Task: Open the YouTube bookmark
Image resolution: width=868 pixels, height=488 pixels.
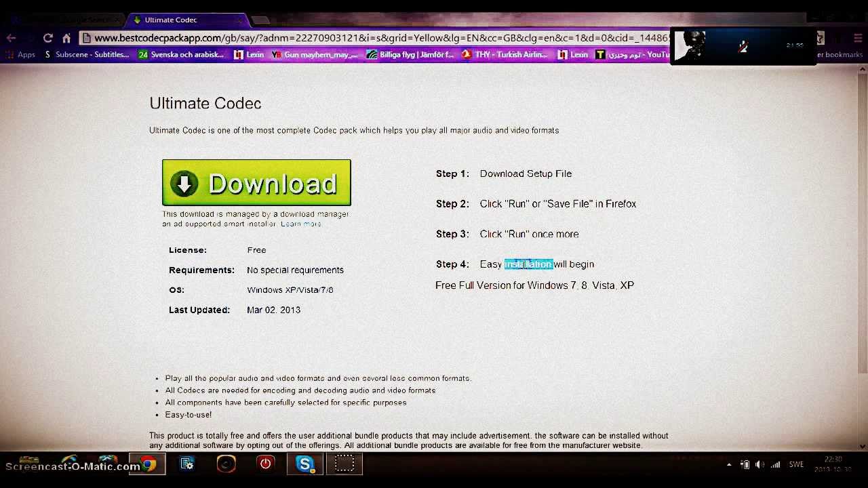Action: click(633, 55)
